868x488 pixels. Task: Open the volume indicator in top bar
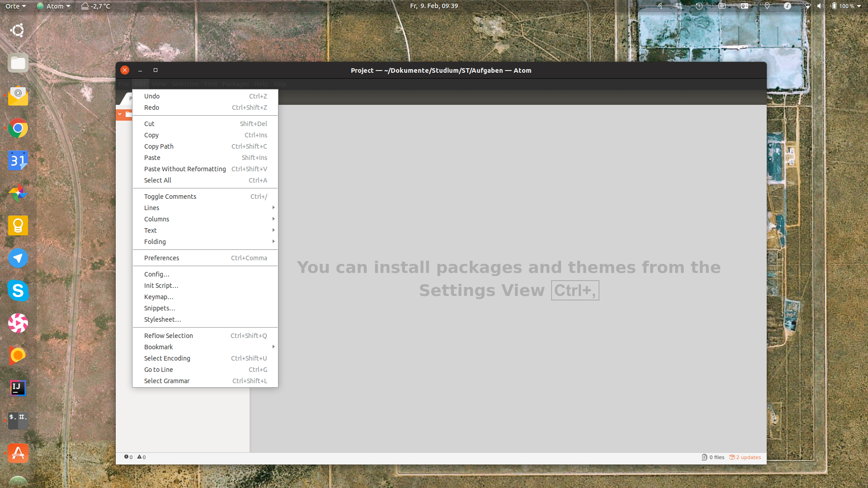[x=820, y=6]
